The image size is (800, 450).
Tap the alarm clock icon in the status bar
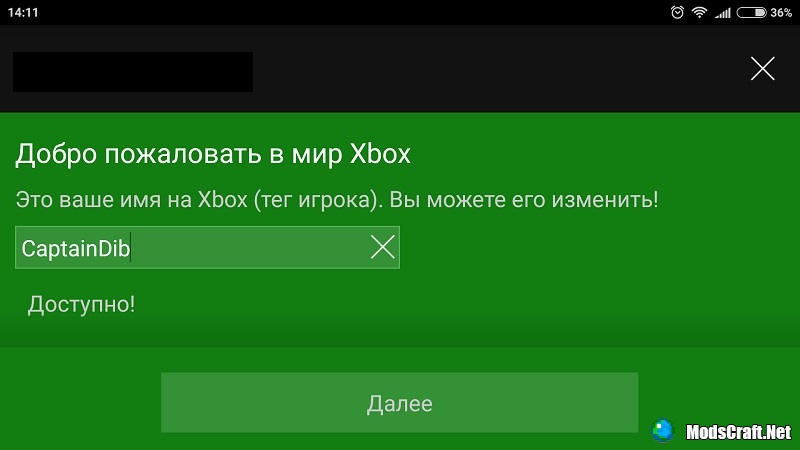coord(677,12)
